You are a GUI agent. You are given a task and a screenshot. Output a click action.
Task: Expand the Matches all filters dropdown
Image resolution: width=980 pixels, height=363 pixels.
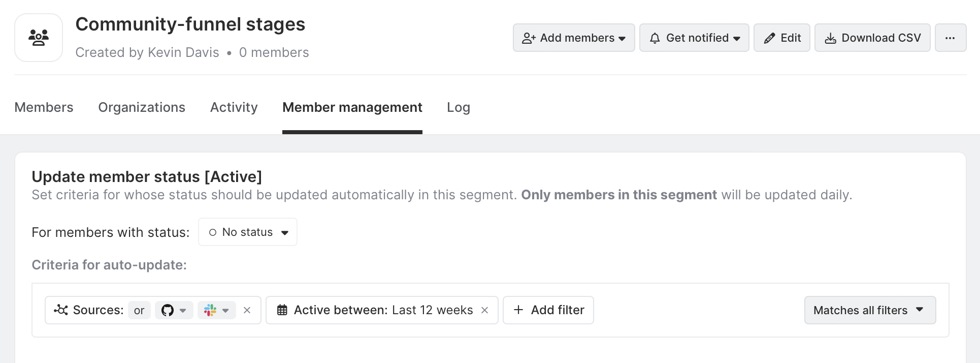point(869,310)
